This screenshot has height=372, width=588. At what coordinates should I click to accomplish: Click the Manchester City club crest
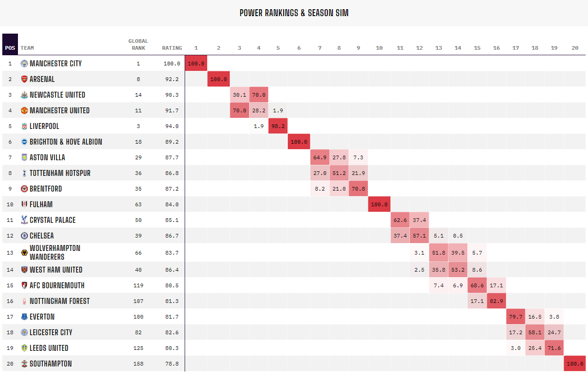(24, 64)
